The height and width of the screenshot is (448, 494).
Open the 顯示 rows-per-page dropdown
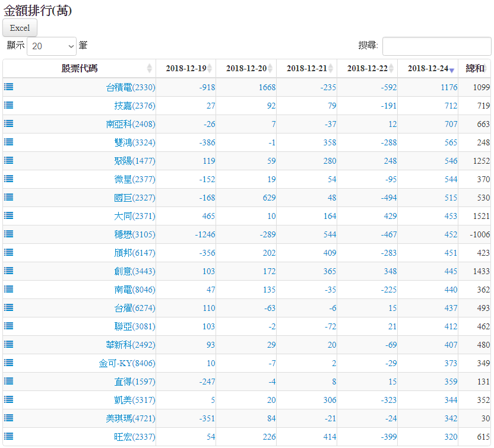[52, 46]
